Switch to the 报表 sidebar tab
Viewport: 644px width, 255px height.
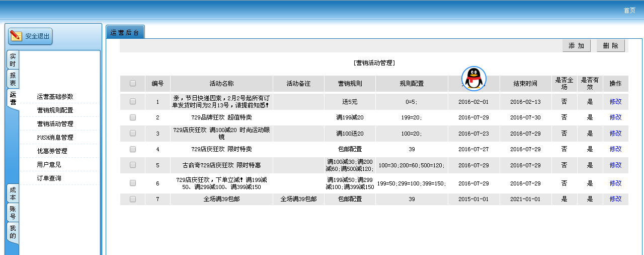point(13,79)
